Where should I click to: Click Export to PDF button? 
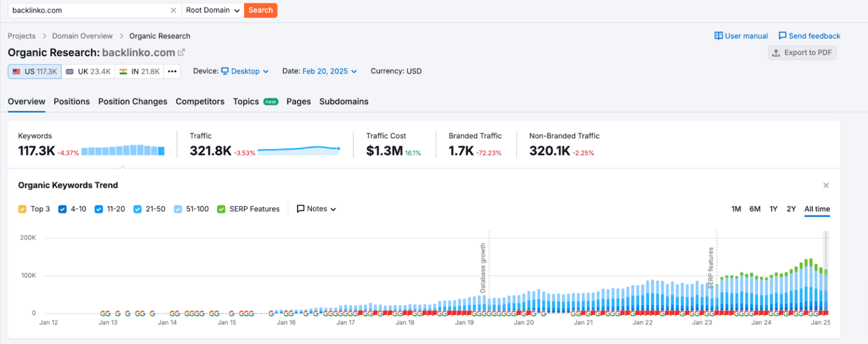tap(802, 53)
